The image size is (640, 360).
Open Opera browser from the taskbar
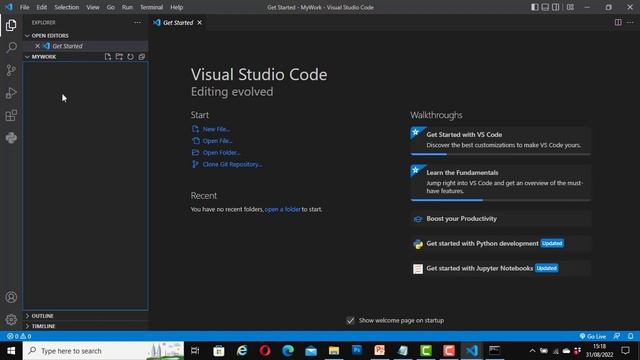pyautogui.click(x=265, y=351)
